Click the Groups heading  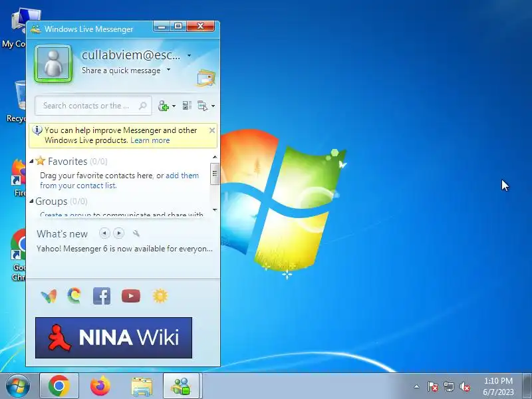(51, 201)
